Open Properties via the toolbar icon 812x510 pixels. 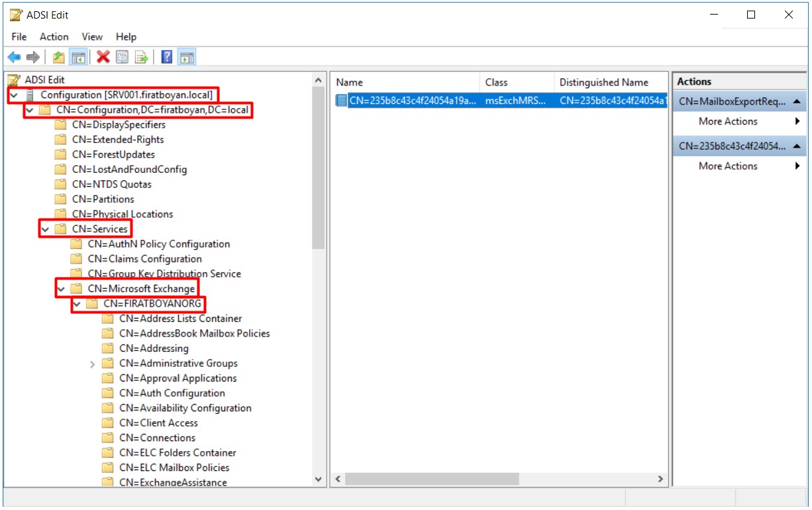tap(122, 58)
